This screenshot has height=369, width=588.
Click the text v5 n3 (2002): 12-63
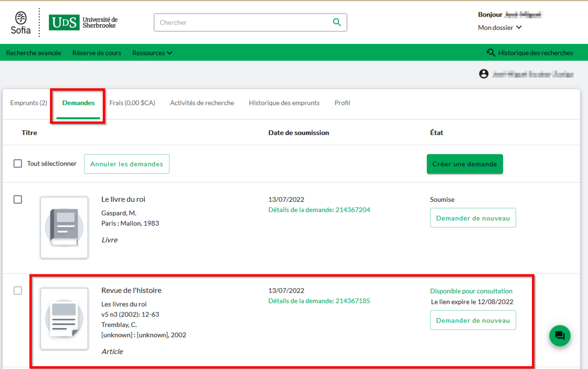click(x=130, y=314)
